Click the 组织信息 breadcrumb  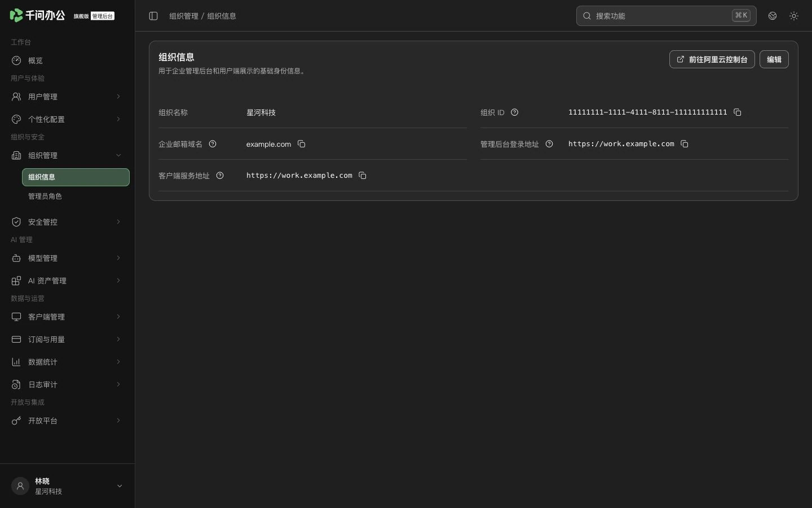pos(222,16)
